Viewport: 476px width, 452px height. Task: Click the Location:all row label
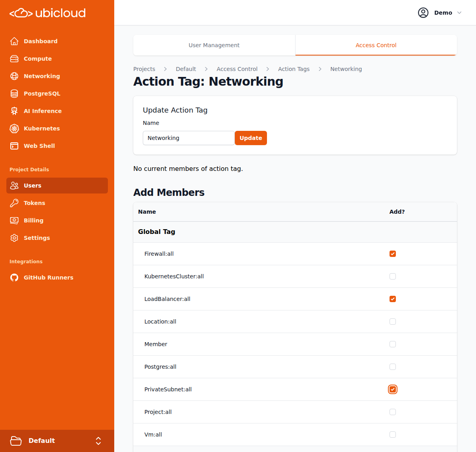[160, 322]
